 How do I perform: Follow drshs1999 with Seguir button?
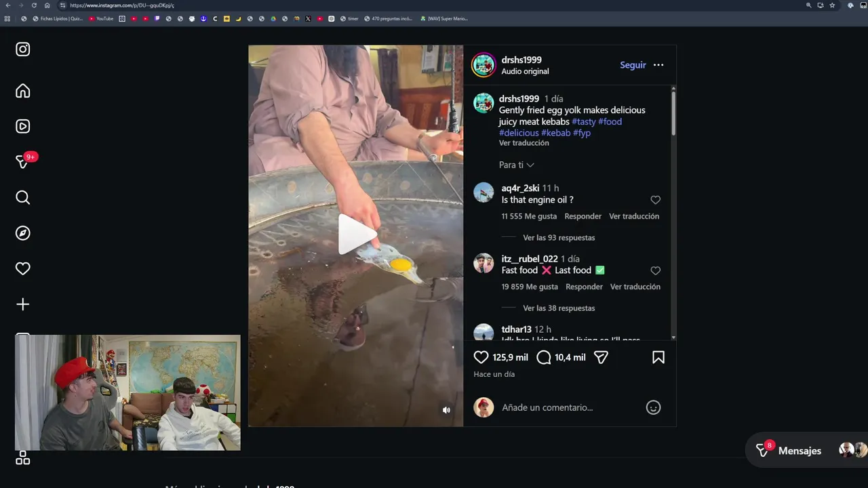(x=633, y=65)
